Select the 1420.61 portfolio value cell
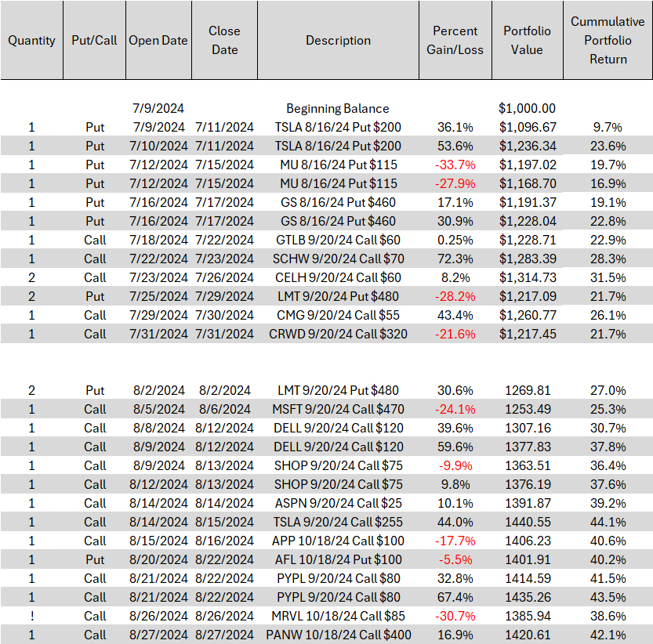This screenshot has width=653, height=644. click(x=528, y=635)
